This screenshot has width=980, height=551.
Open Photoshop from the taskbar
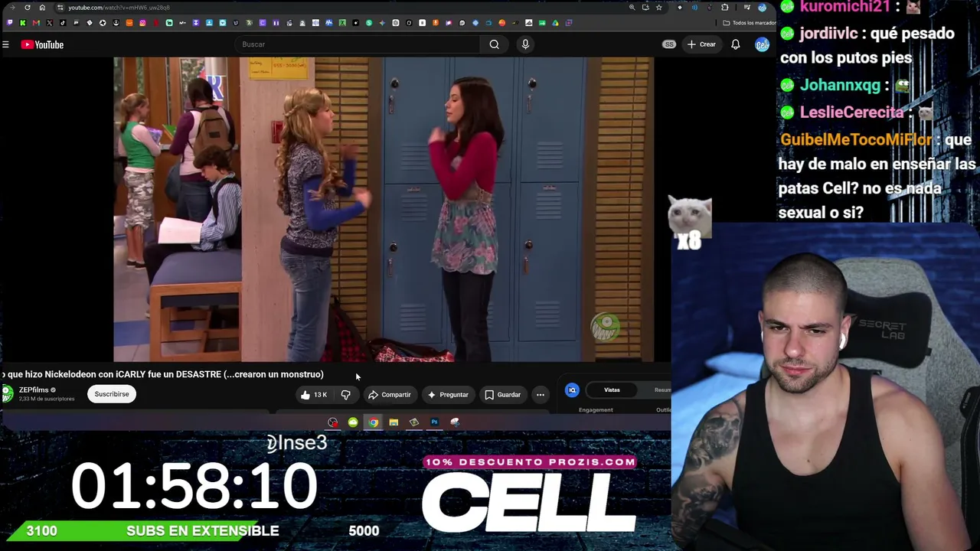tap(434, 422)
